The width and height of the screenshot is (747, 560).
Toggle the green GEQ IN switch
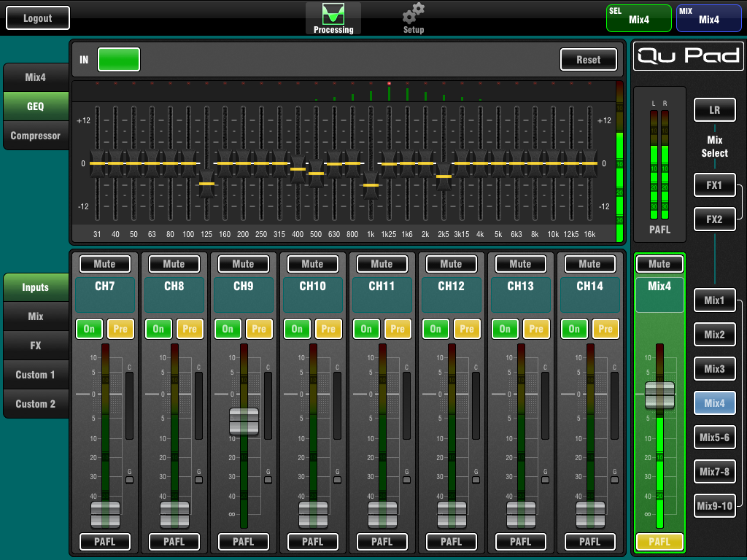(119, 60)
